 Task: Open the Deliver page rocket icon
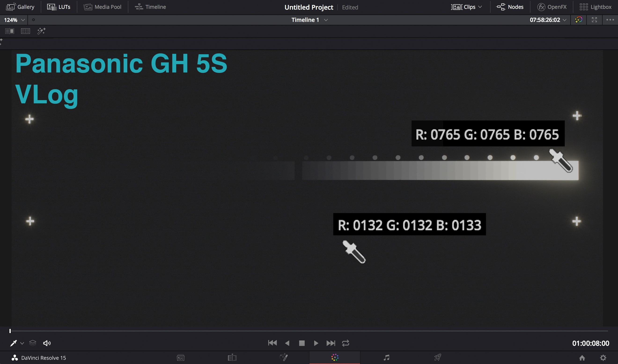[x=438, y=357]
